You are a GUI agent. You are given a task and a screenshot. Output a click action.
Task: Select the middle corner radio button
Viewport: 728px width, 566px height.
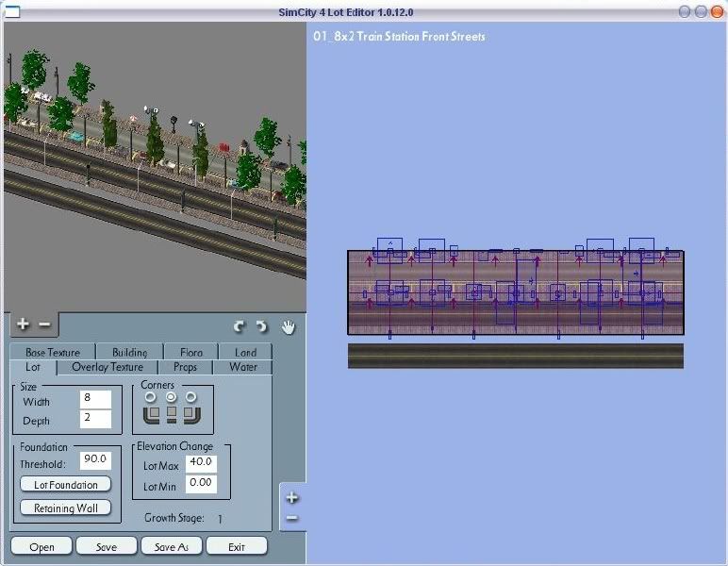[x=171, y=397]
